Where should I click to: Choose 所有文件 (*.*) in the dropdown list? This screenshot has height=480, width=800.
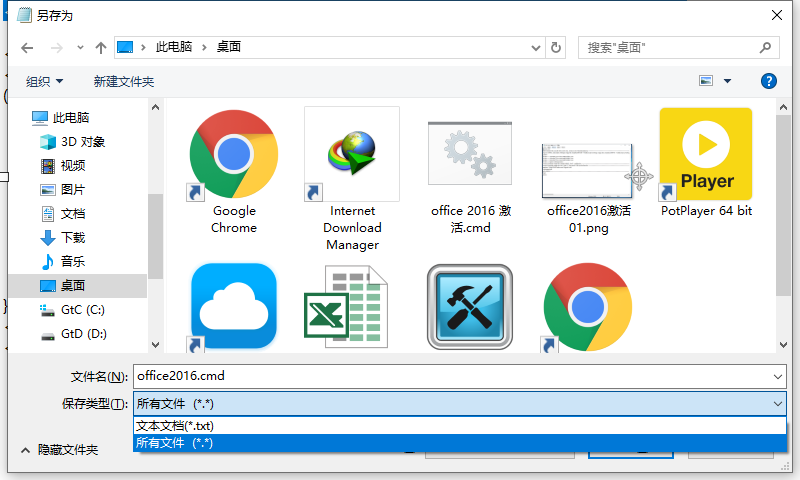point(460,443)
